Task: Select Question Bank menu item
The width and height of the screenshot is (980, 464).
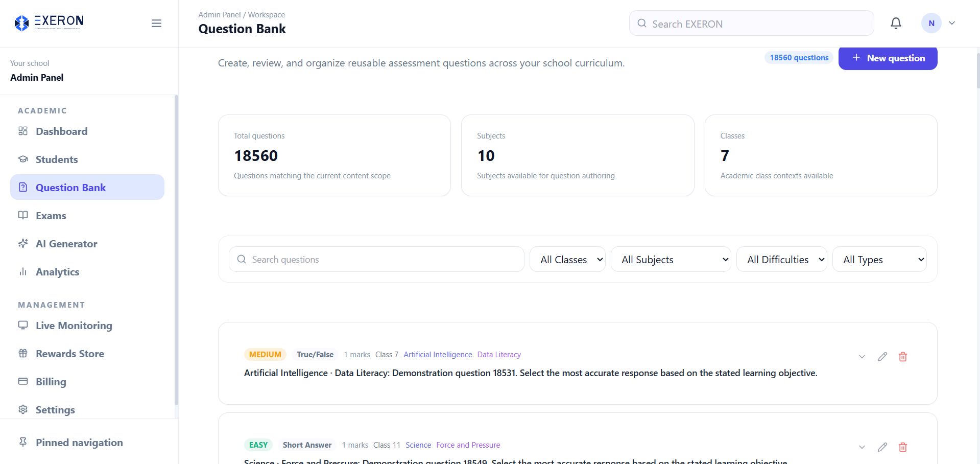Action: [87, 187]
